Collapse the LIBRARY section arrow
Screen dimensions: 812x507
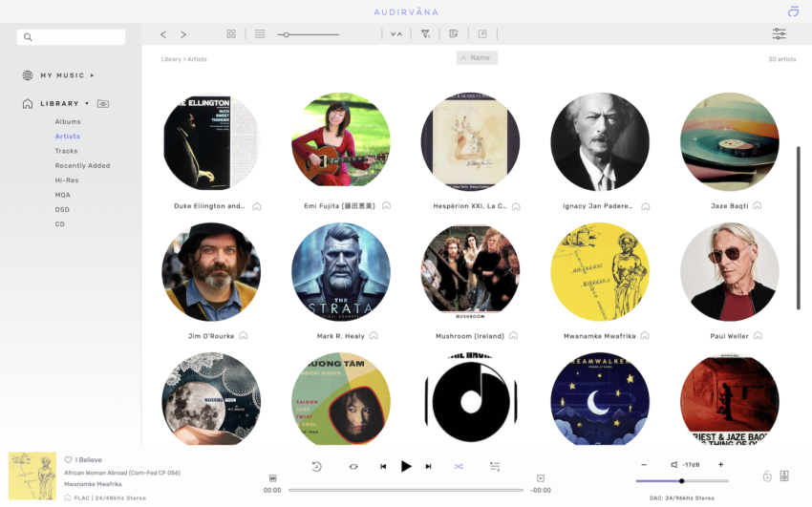[87, 103]
